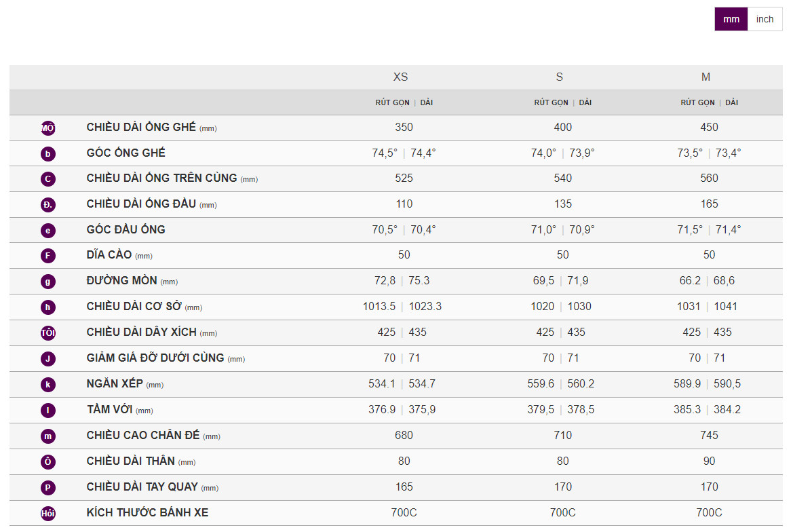Screen dimensions: 793x532
Task: Switch units to inch
Action: [765, 19]
